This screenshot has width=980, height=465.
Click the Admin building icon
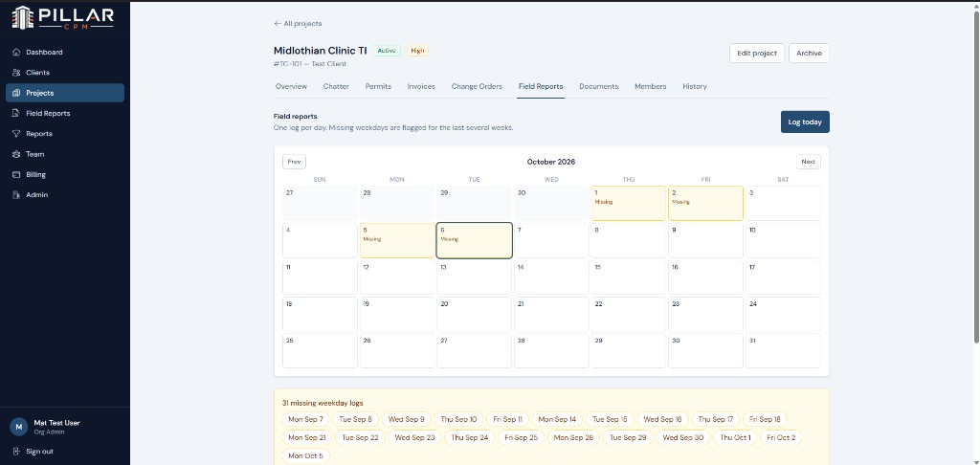click(x=17, y=195)
